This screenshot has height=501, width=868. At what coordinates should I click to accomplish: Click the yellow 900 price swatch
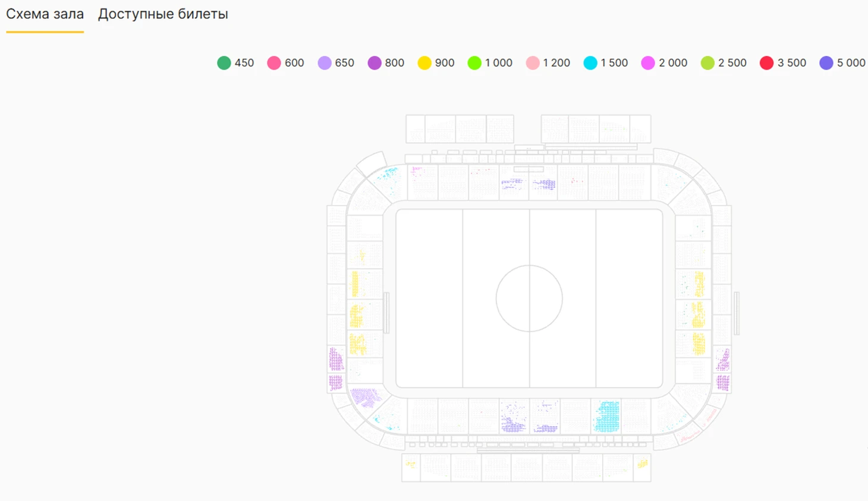[424, 63]
